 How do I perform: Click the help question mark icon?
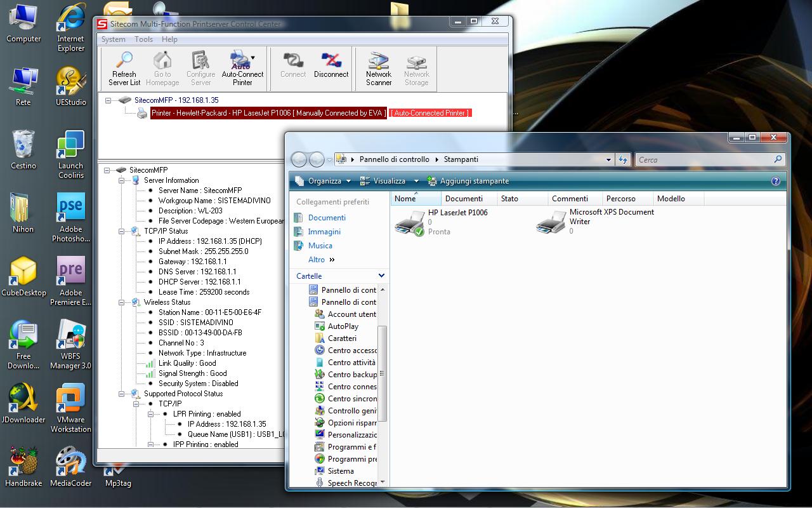775,181
